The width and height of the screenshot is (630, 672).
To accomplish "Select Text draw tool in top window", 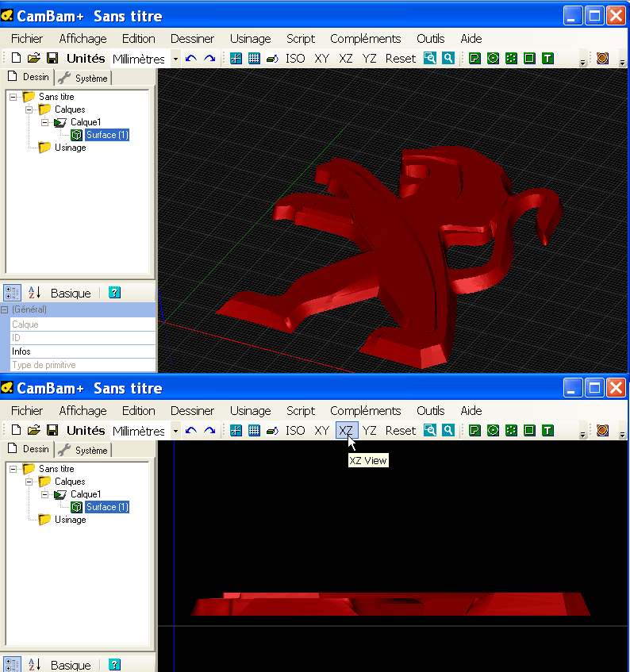I will coord(548,58).
